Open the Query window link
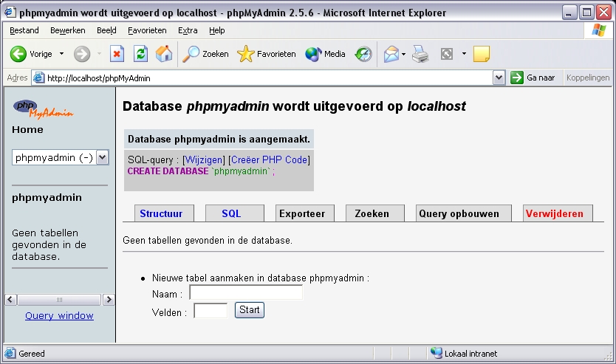This screenshot has width=616, height=364. tap(59, 316)
